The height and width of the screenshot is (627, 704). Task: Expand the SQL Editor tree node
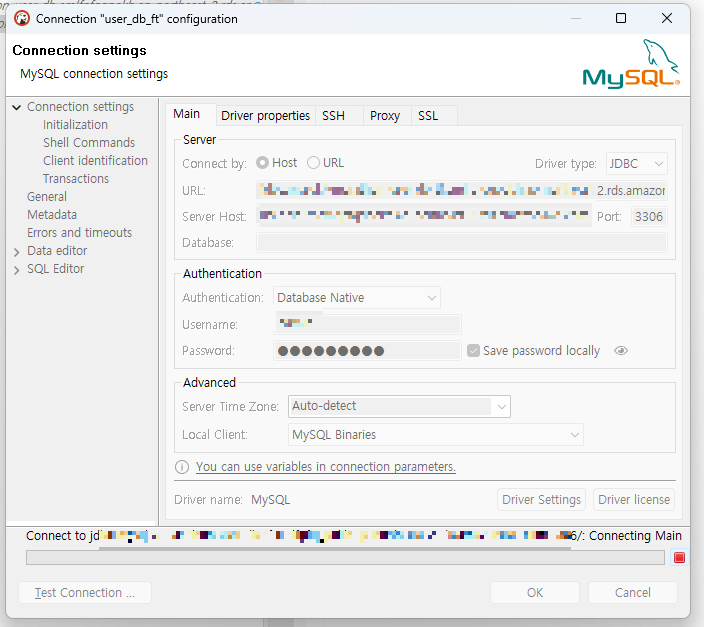click(17, 270)
